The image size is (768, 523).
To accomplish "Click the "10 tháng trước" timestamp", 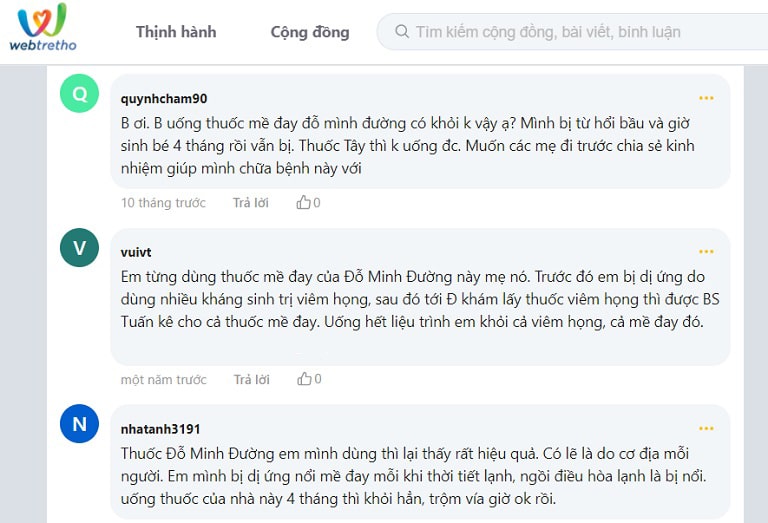I will click(x=163, y=203).
